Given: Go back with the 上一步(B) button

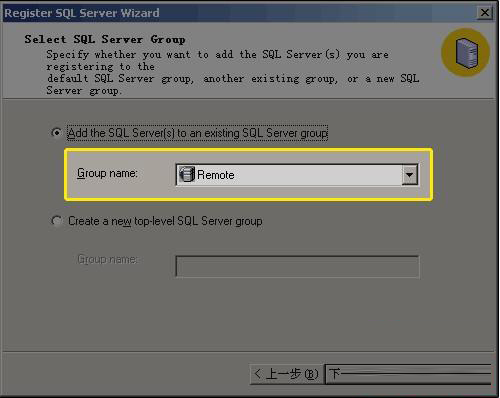Looking at the screenshot, I should tap(286, 374).
